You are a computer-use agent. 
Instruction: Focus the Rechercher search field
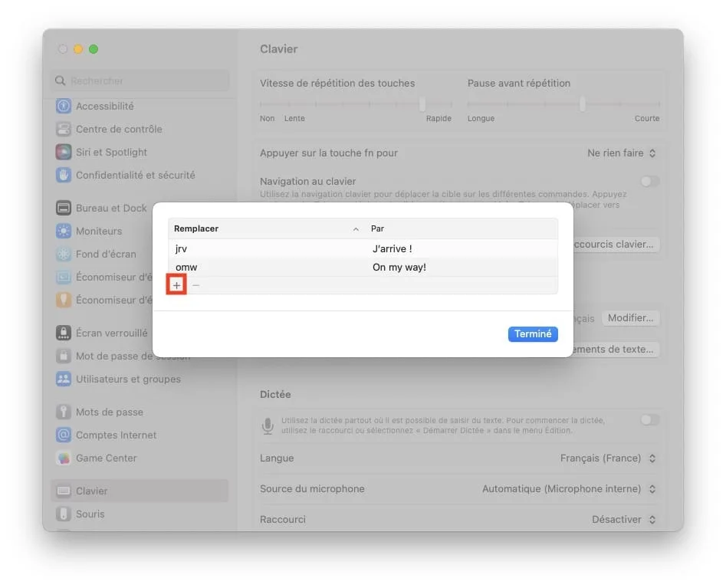pyautogui.click(x=140, y=81)
